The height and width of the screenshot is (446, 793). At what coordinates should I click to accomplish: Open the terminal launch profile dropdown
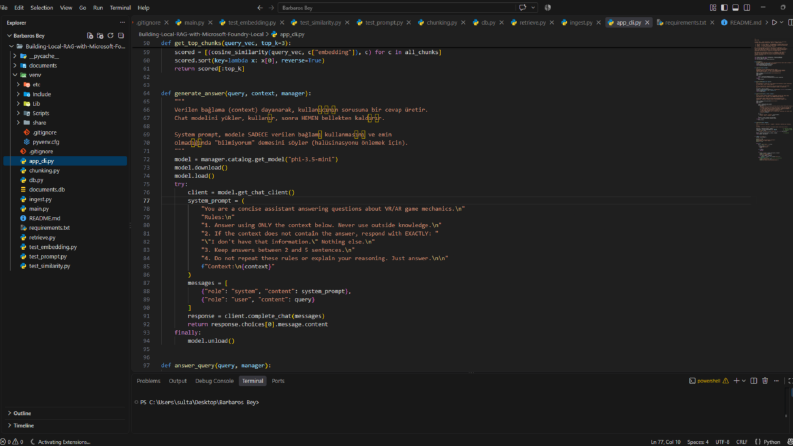[x=743, y=381]
